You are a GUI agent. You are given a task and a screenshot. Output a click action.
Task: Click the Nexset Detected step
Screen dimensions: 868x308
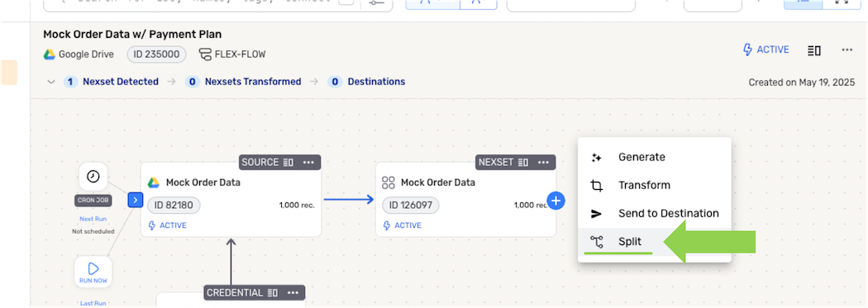pyautogui.click(x=112, y=82)
